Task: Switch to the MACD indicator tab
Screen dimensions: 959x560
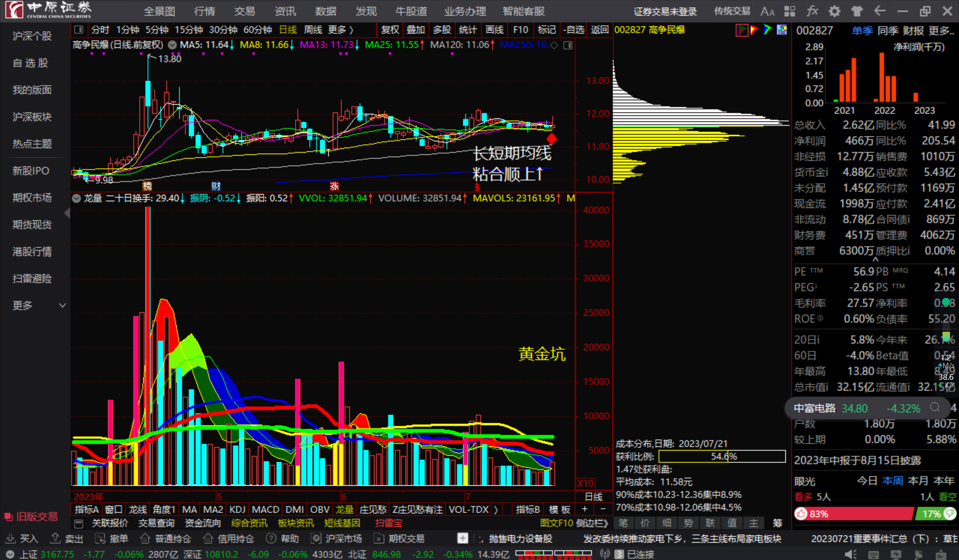Action: pos(265,509)
